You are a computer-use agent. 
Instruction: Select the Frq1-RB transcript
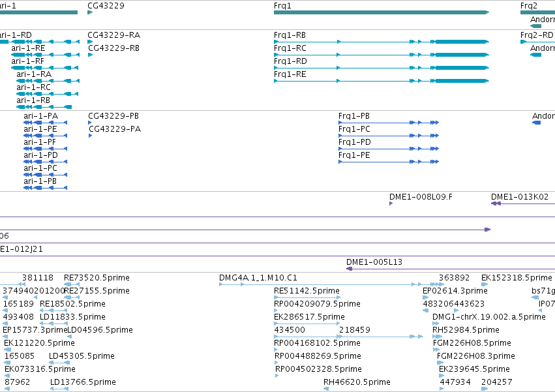click(382, 42)
